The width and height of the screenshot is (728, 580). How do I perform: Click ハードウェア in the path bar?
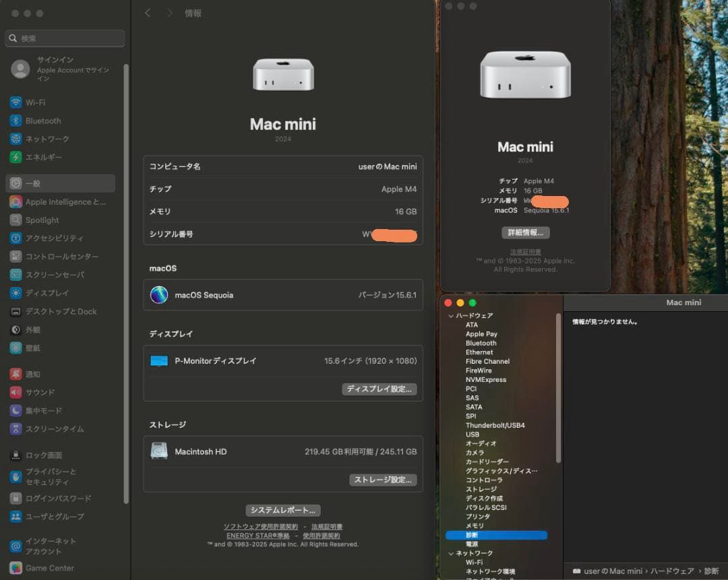(672, 571)
